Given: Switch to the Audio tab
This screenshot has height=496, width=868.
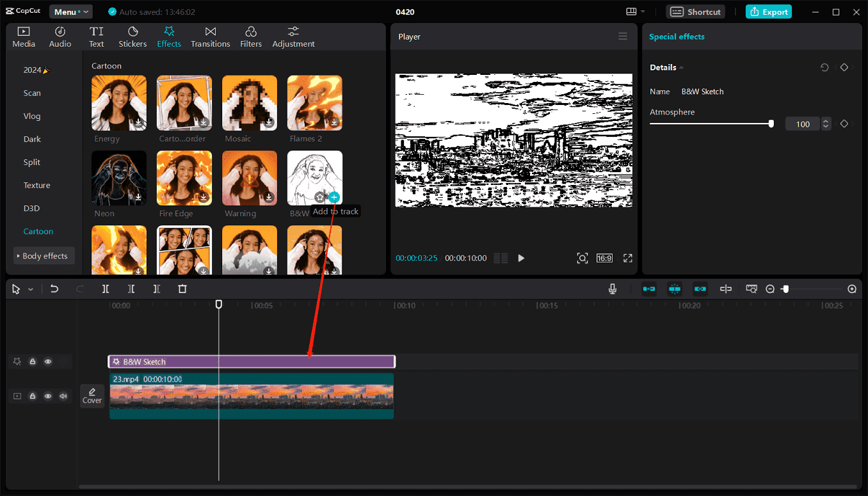Looking at the screenshot, I should (x=60, y=37).
